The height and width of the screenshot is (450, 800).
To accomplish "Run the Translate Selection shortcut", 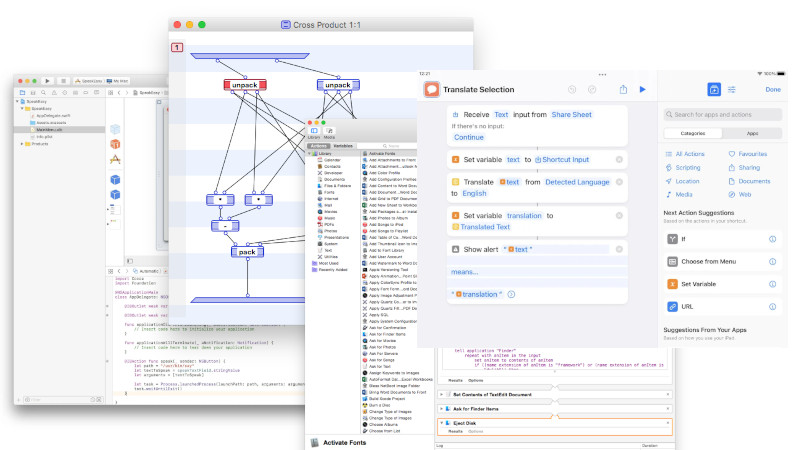I will 643,89.
